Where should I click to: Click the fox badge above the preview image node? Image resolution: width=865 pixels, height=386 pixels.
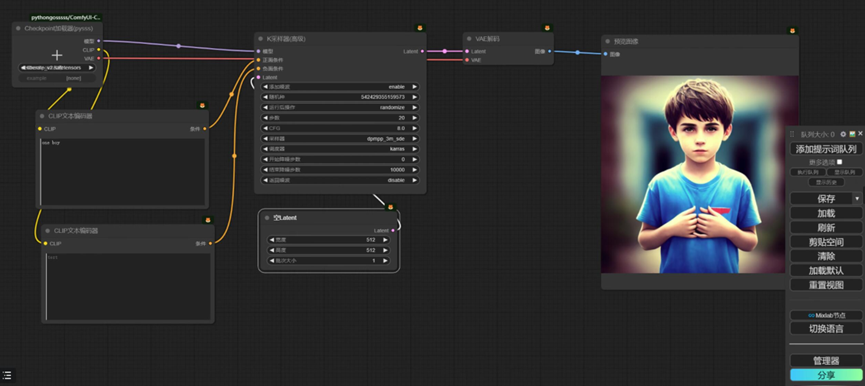(792, 31)
